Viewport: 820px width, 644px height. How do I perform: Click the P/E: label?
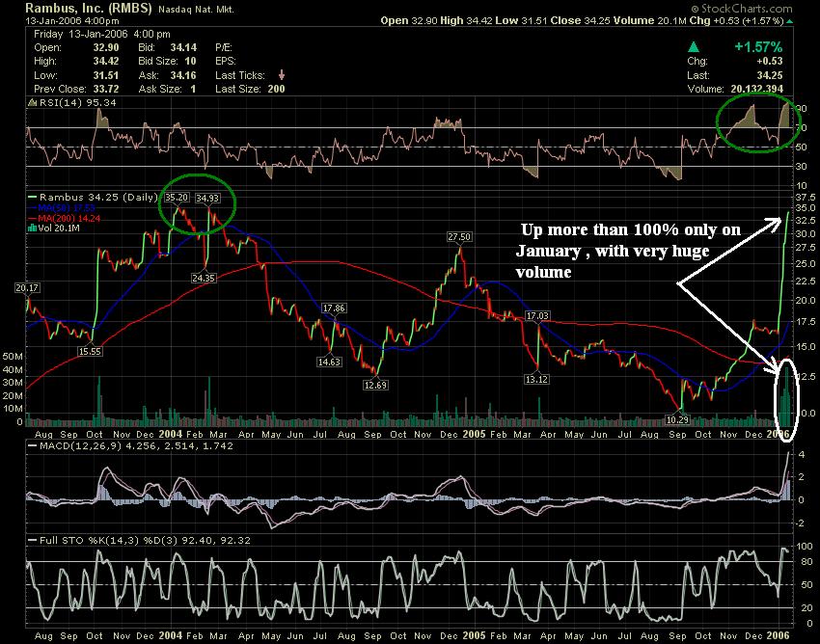[223, 47]
